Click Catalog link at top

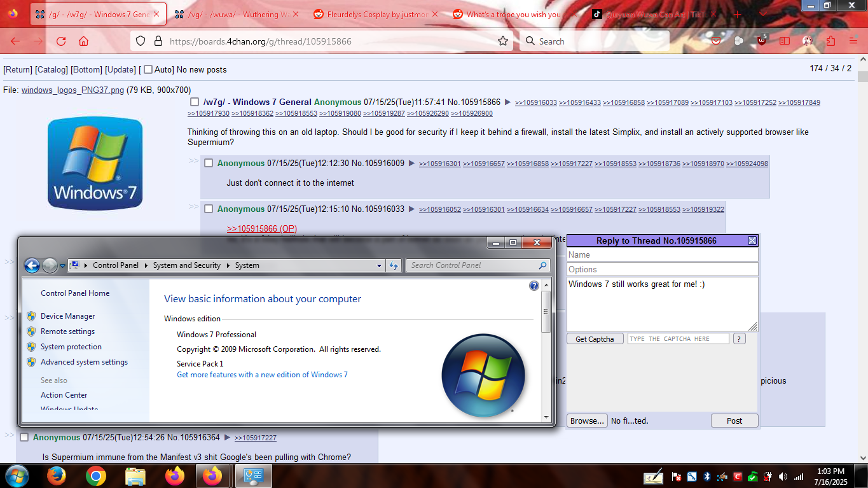coord(52,69)
